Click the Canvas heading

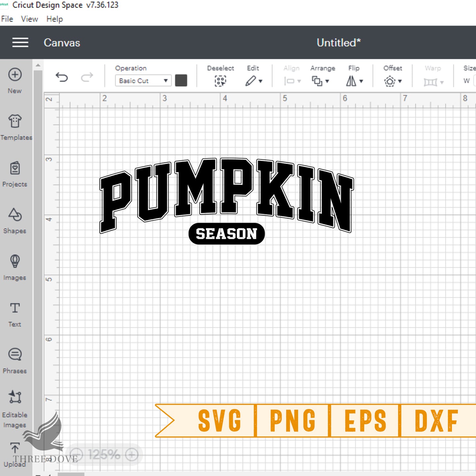tap(62, 43)
